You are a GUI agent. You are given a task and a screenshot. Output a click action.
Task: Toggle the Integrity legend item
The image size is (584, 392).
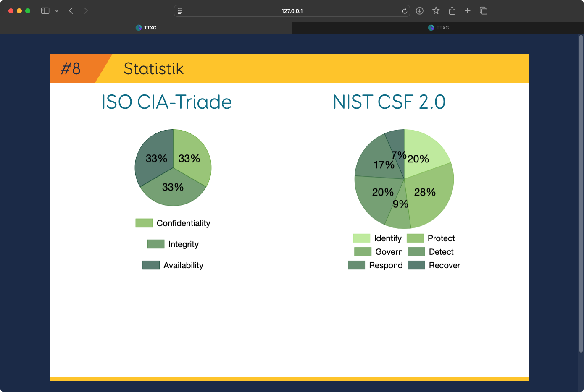pyautogui.click(x=173, y=244)
